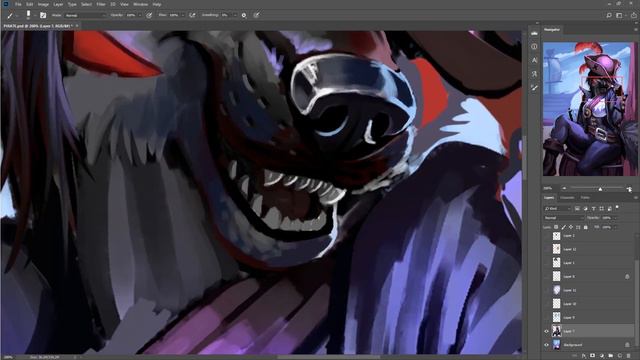Open the workspace switcher icon
This screenshot has height=360, width=640.
(620, 15)
